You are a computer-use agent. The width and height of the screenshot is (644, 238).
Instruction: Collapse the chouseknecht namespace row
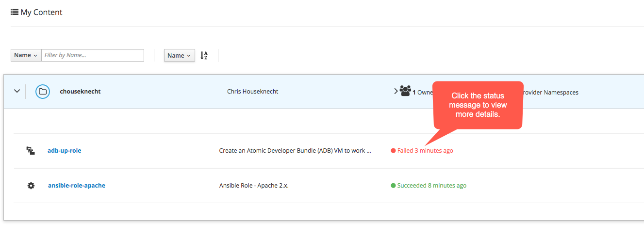pyautogui.click(x=17, y=91)
